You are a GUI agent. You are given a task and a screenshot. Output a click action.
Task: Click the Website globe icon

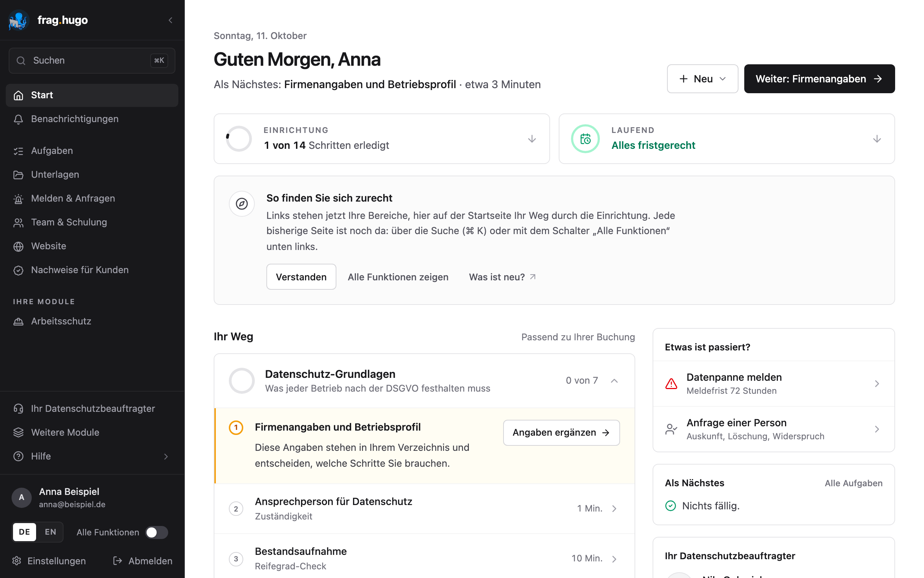click(x=18, y=246)
